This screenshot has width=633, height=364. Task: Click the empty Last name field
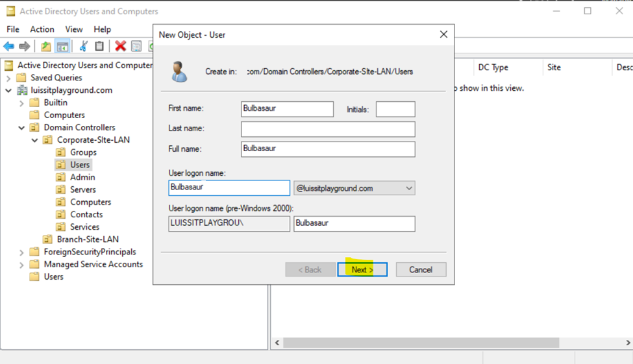(329, 129)
